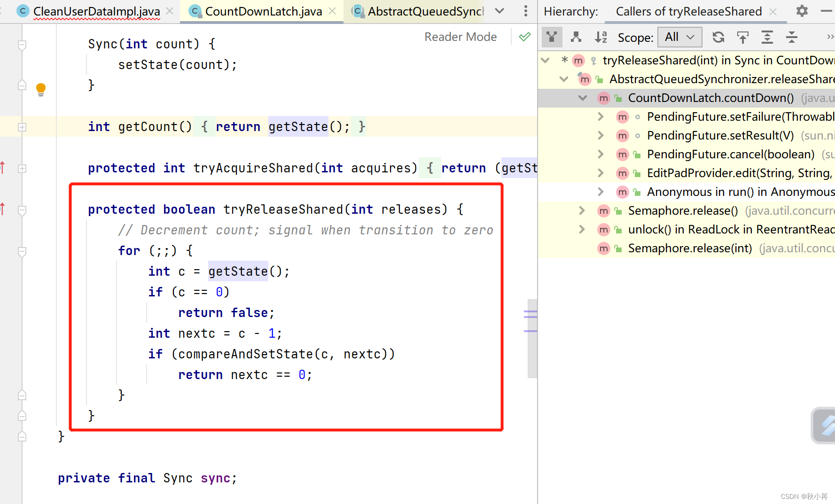Screen dimensions: 835x504
Task: Expand all hierarchy nodes
Action: click(x=767, y=37)
